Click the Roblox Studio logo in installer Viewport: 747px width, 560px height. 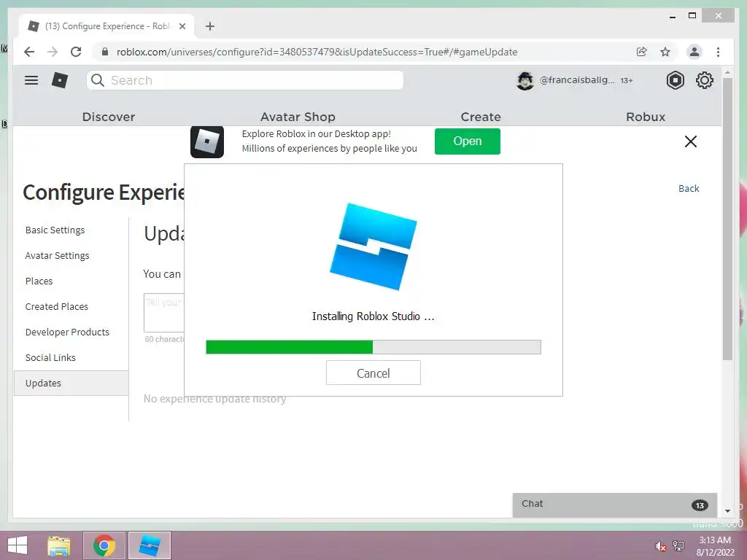(373, 246)
